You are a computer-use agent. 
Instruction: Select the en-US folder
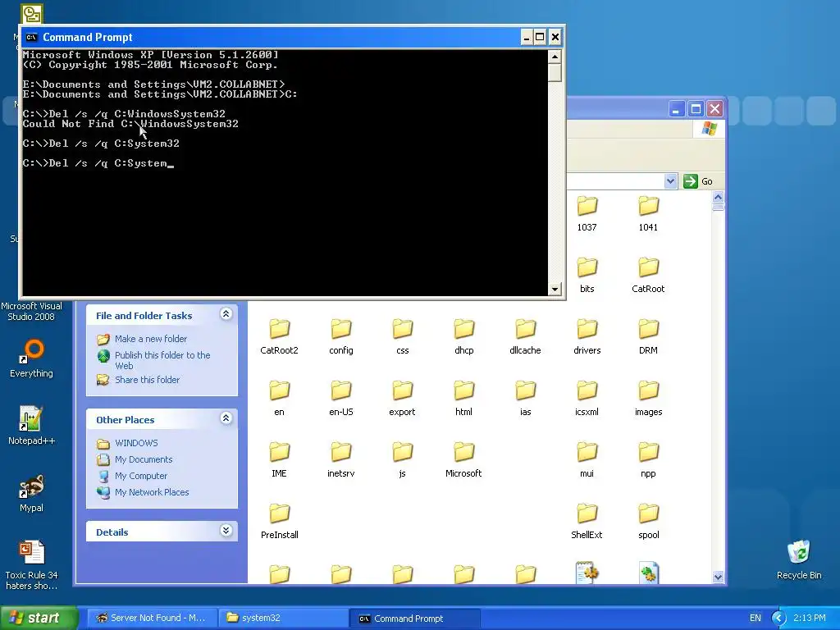click(x=340, y=399)
